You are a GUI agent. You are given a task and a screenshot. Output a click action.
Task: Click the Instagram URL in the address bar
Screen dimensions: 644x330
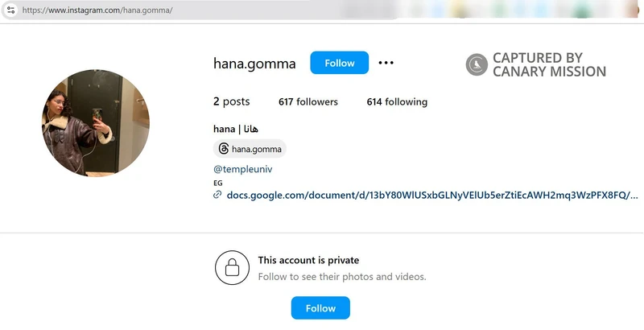coord(97,10)
